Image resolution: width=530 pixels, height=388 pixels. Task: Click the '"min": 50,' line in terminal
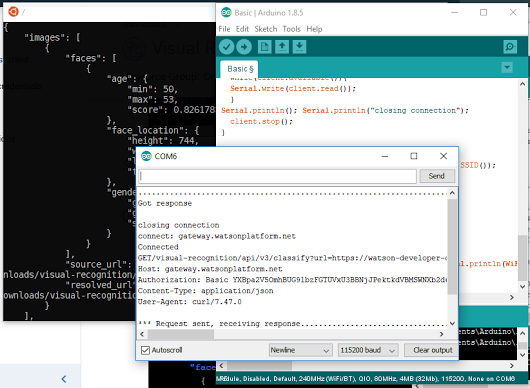(x=152, y=89)
